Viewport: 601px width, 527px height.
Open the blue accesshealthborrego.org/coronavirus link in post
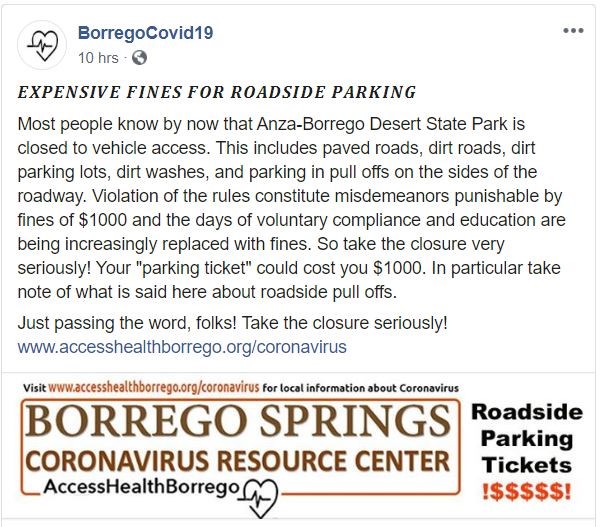pos(182,347)
